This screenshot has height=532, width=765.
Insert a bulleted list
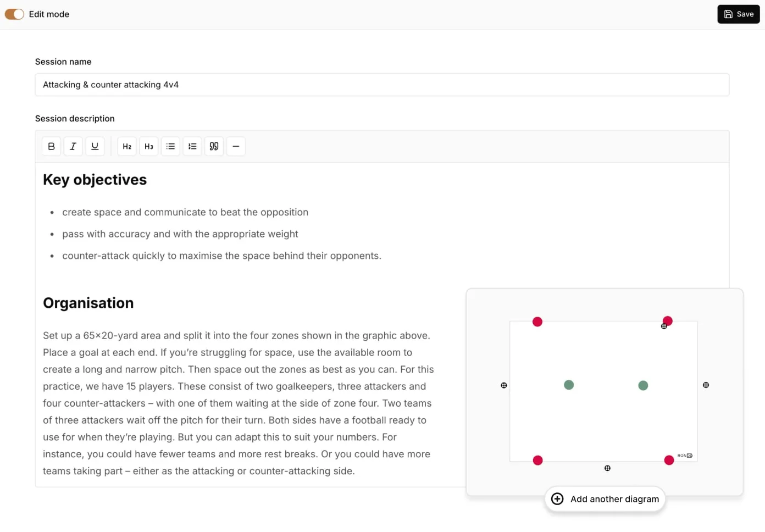pyautogui.click(x=170, y=146)
